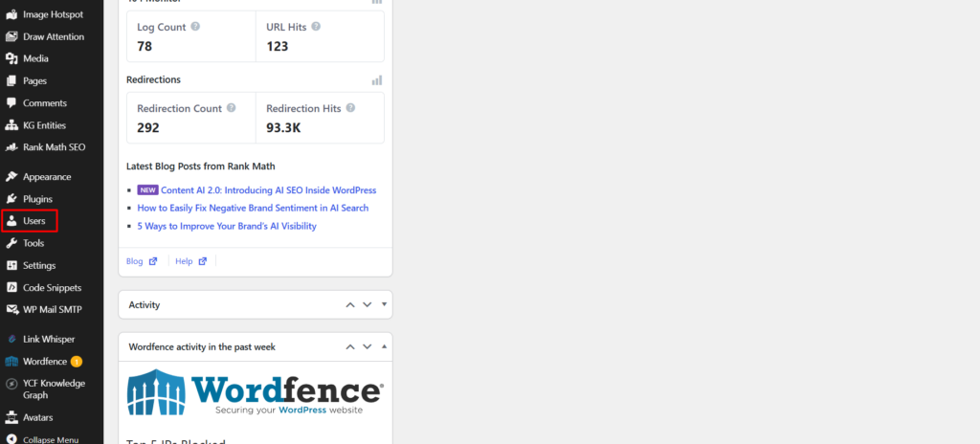This screenshot has height=444, width=980.
Task: Click the Link Whisper icon
Action: (11, 339)
